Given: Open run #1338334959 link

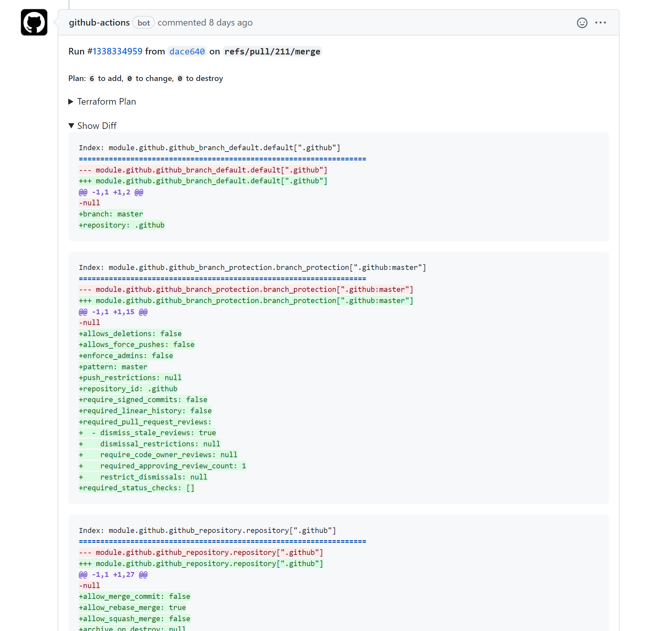Looking at the screenshot, I should coord(117,51).
